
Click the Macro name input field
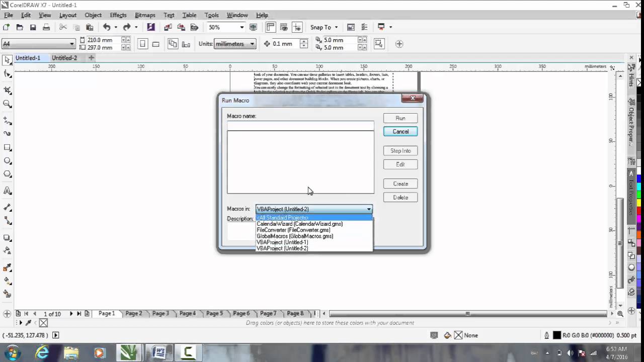click(300, 126)
